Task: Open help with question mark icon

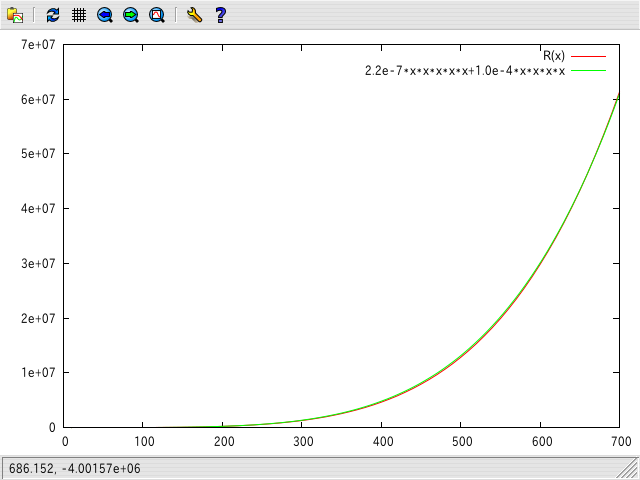Action: click(220, 15)
